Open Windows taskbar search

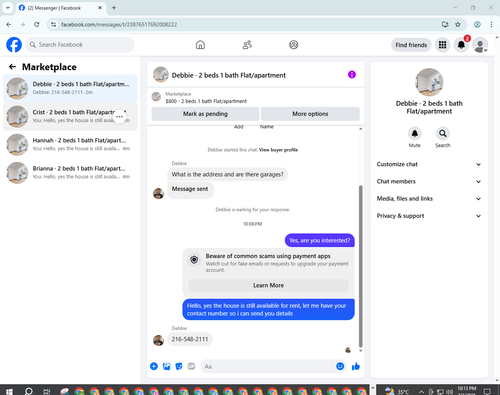point(29,391)
